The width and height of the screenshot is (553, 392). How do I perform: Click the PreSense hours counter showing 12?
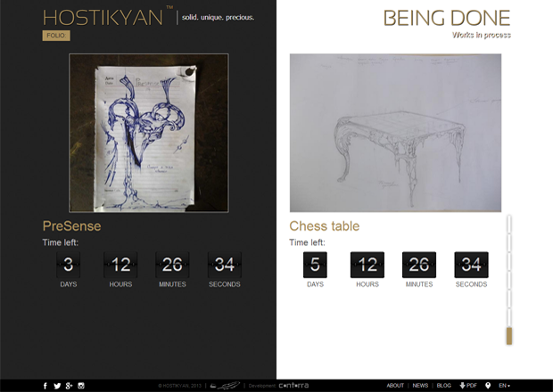click(120, 265)
